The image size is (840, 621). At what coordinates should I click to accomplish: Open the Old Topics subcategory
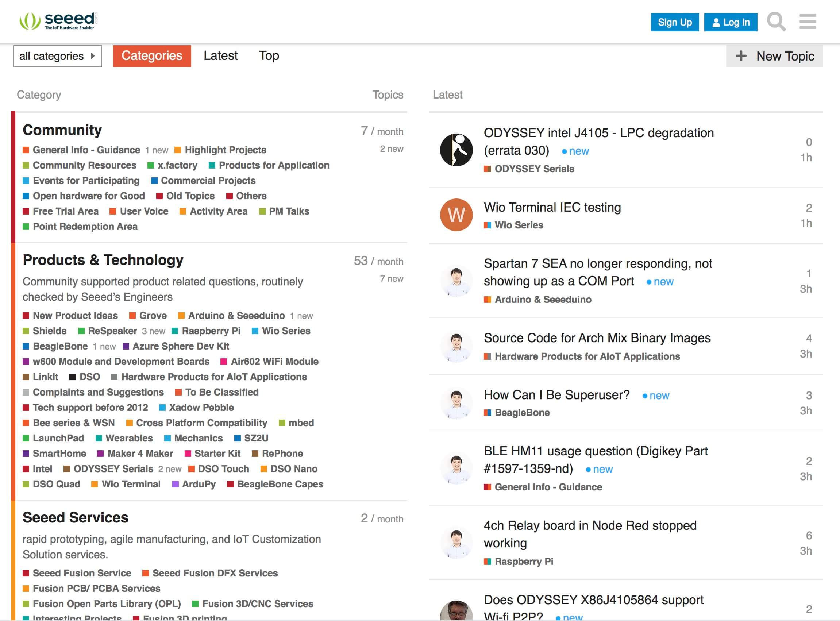pos(185,196)
